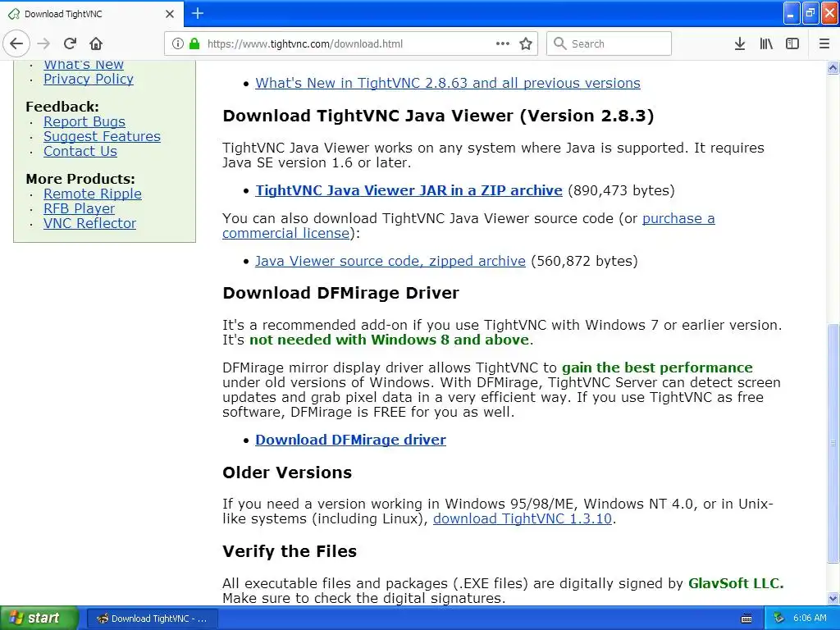Click the 6:06 AM taskbar clock
840x630 pixels.
(x=810, y=618)
